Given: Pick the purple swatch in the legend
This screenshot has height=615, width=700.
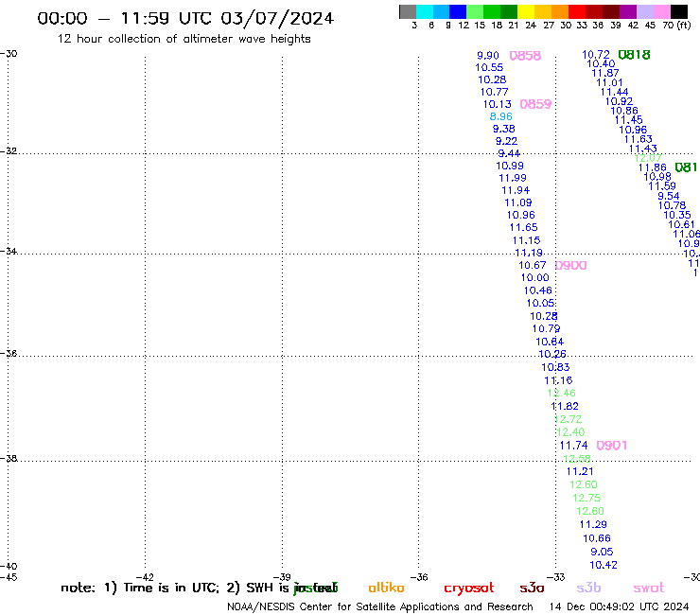Looking at the screenshot, I should click(628, 11).
